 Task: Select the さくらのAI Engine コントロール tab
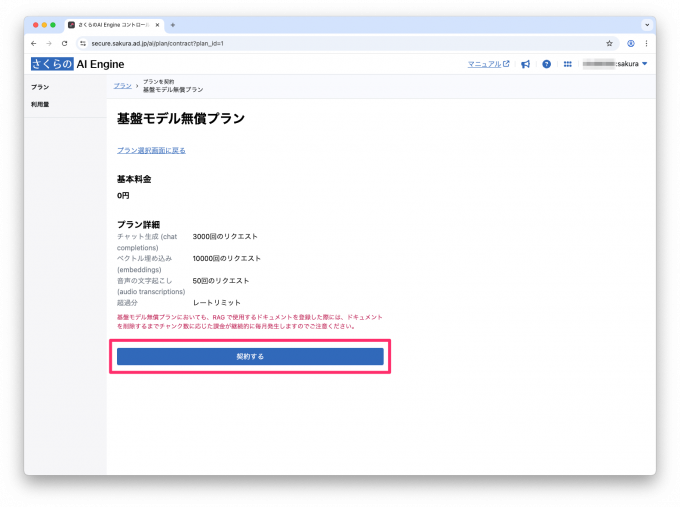click(114, 25)
